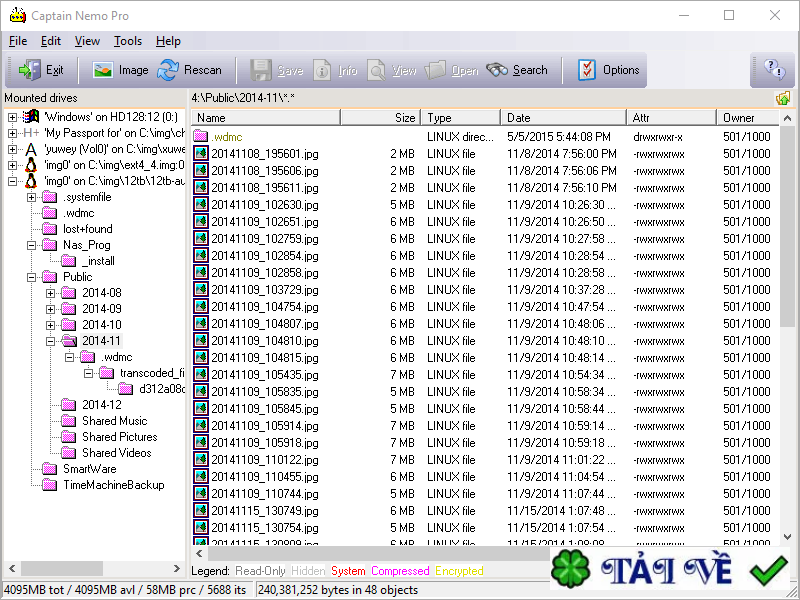Click the file icon of 20141108_195601.jpg

click(x=201, y=154)
